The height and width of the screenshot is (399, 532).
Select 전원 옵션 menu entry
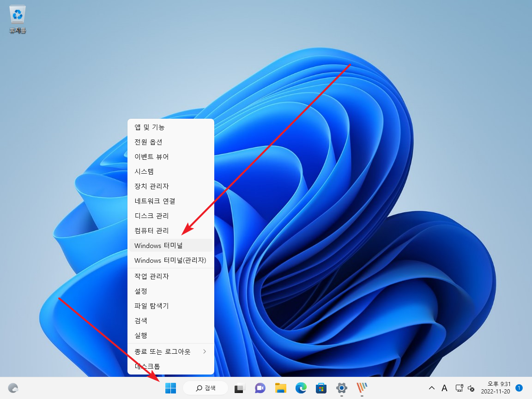(x=171, y=142)
